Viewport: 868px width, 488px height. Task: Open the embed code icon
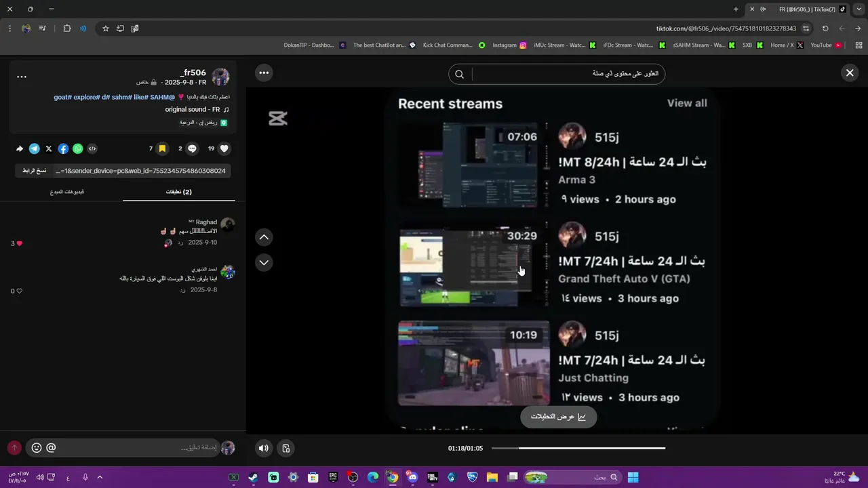coord(92,148)
